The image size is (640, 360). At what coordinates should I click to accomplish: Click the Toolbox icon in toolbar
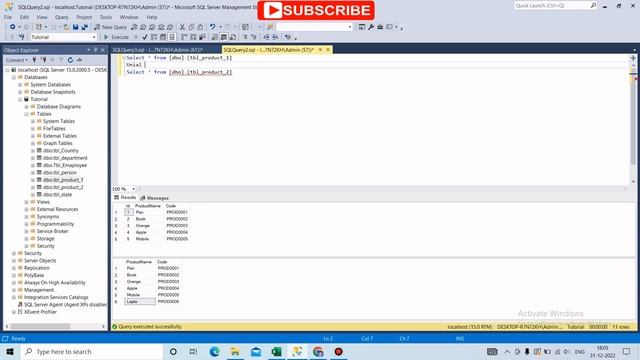[380, 27]
